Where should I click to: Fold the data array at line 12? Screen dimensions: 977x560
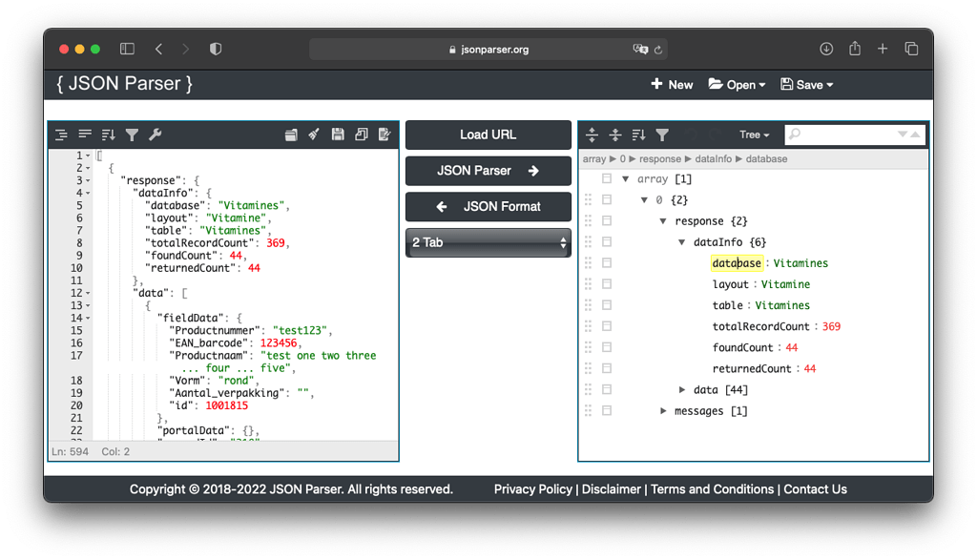tap(88, 293)
